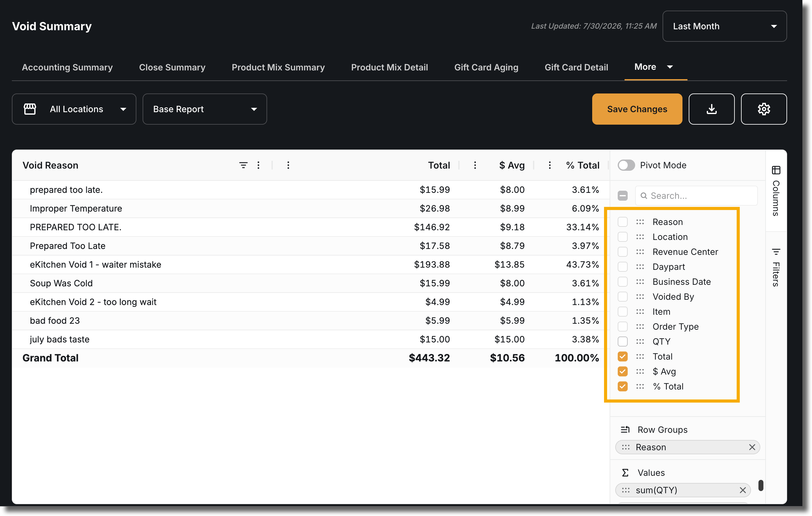This screenshot has height=516, width=812.
Task: Toggle the select-all columns checkbox
Action: click(x=622, y=195)
